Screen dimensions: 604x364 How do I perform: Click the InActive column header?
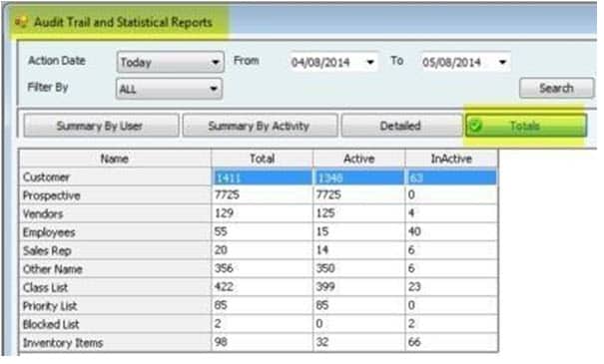451,159
